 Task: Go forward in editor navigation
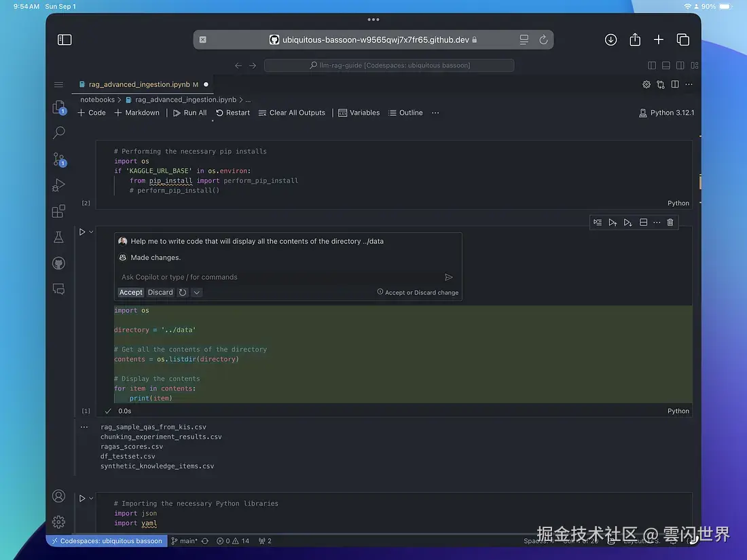253,65
